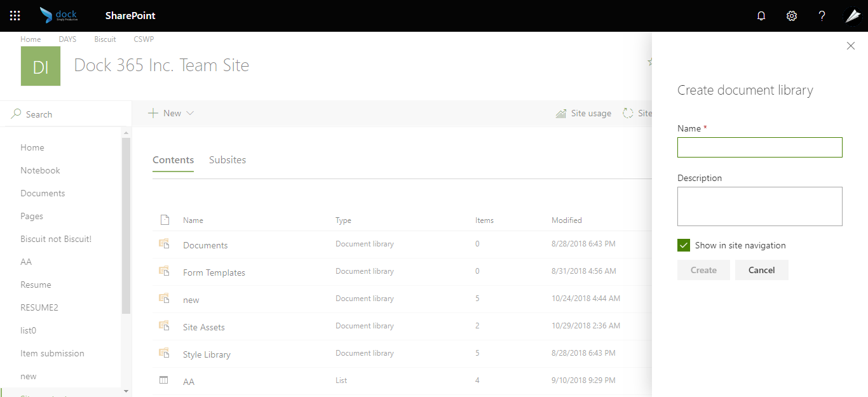Click the feedback pen icon
Image resolution: width=868 pixels, height=397 pixels.
[852, 15]
